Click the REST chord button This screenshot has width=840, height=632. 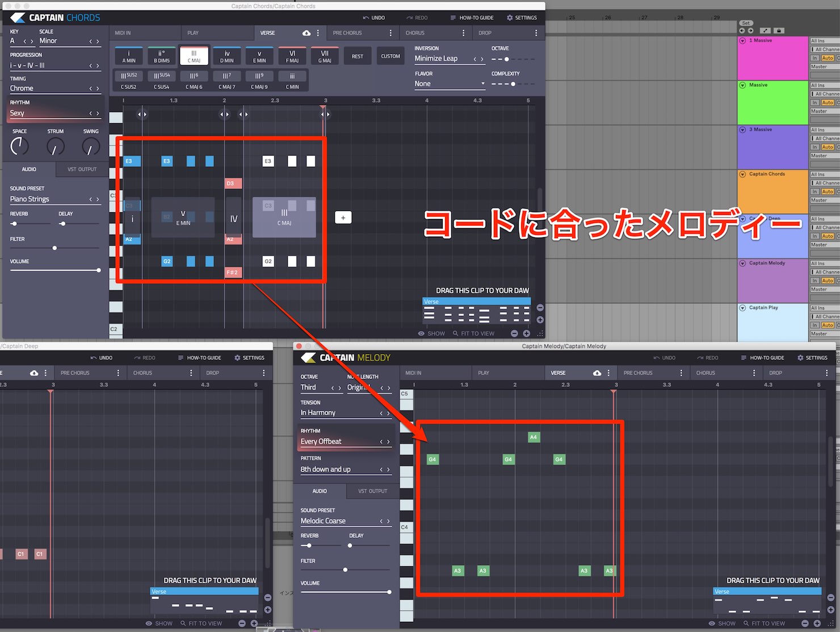coord(358,56)
